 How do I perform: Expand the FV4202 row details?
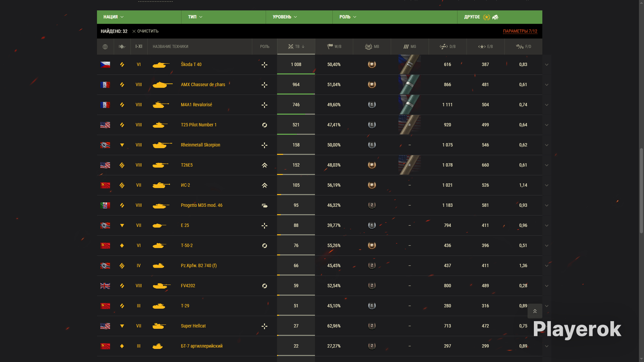[x=547, y=286]
